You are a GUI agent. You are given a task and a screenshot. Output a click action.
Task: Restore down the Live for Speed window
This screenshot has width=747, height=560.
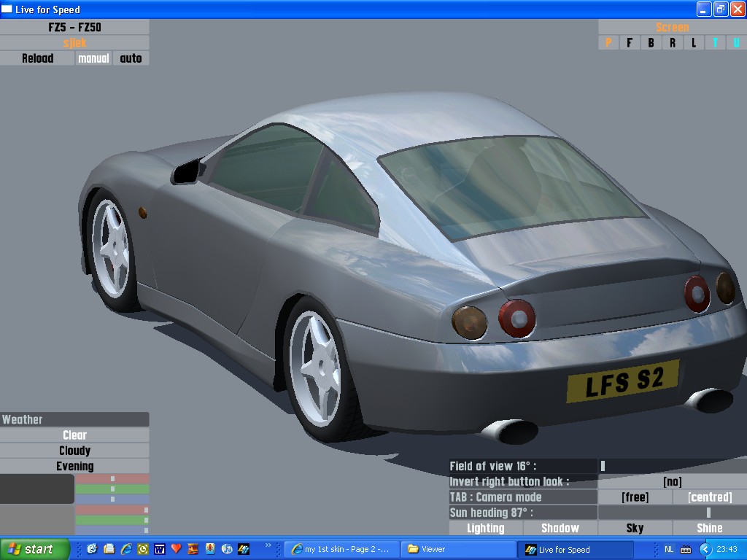[x=721, y=9]
